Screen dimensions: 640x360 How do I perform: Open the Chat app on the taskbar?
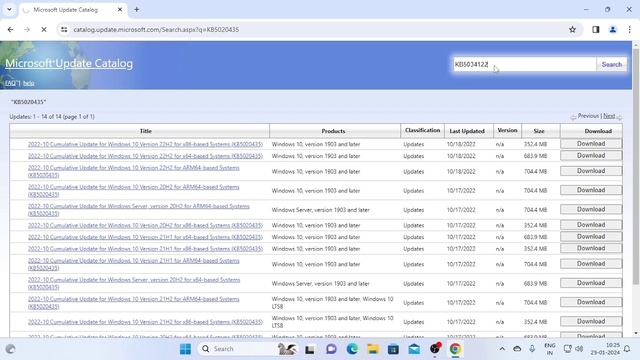pos(331,349)
